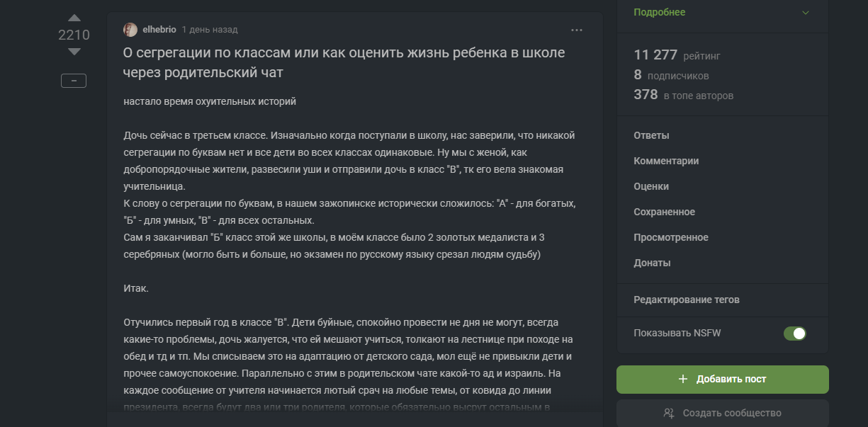The image size is (868, 427).
Task: Click the Создать сообщество people icon
Action: (x=669, y=413)
